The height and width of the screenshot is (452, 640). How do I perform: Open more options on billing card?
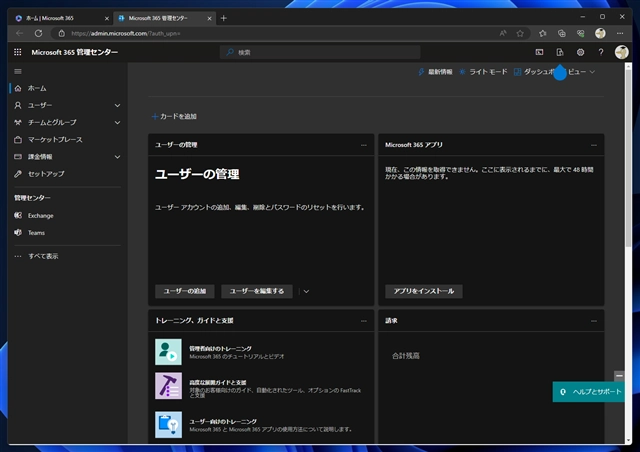[x=593, y=321]
